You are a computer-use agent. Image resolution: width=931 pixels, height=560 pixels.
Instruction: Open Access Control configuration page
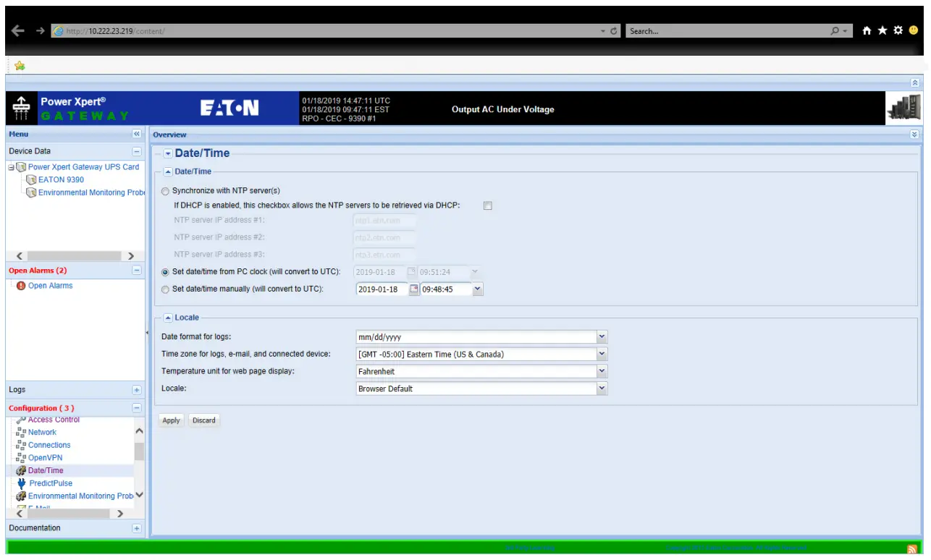click(x=54, y=420)
